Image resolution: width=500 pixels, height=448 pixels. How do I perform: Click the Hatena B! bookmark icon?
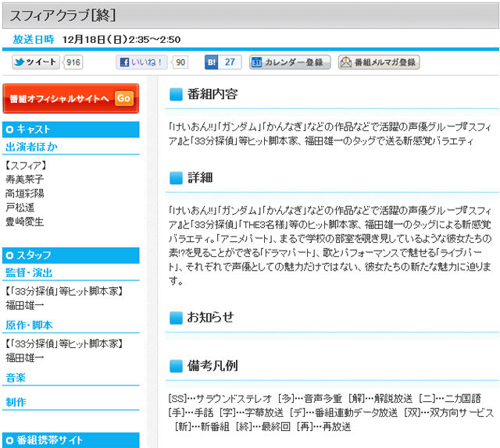tap(212, 62)
